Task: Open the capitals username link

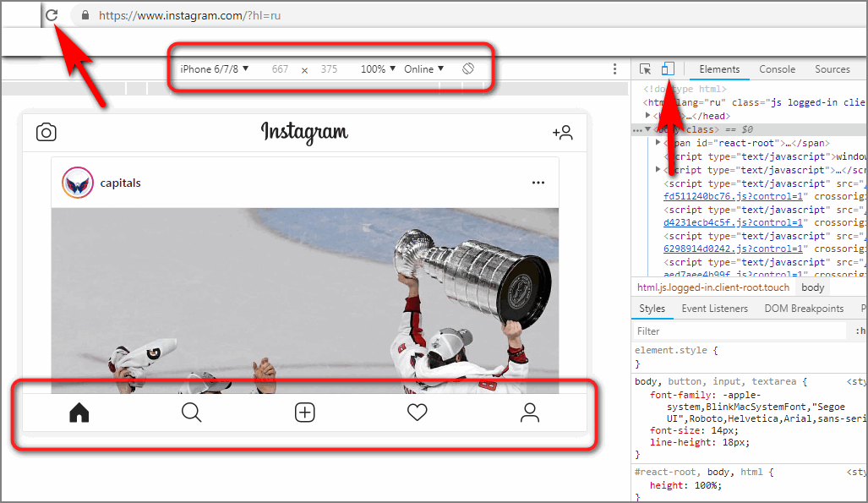Action: click(120, 183)
